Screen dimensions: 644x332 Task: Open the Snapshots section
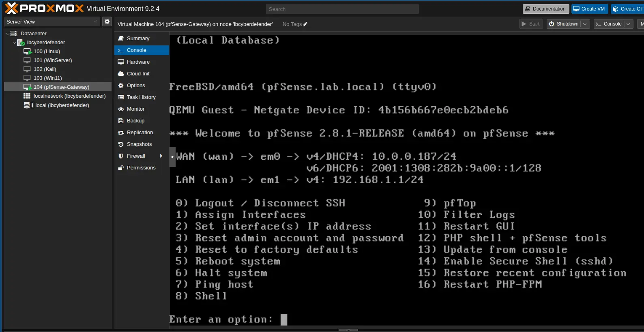point(142,144)
